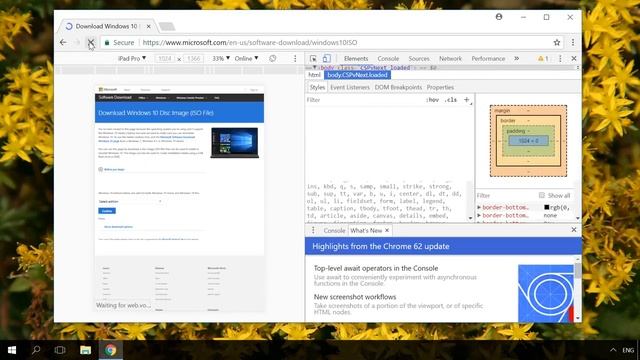Screen dimensions: 640x360
Task: Select the body.CSPvNext.loaded breadcrumb
Action: tap(357, 75)
